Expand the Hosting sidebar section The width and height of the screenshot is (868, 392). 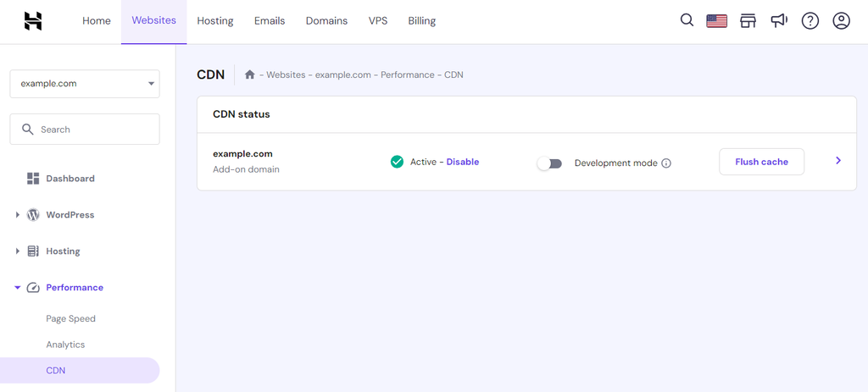(x=18, y=251)
